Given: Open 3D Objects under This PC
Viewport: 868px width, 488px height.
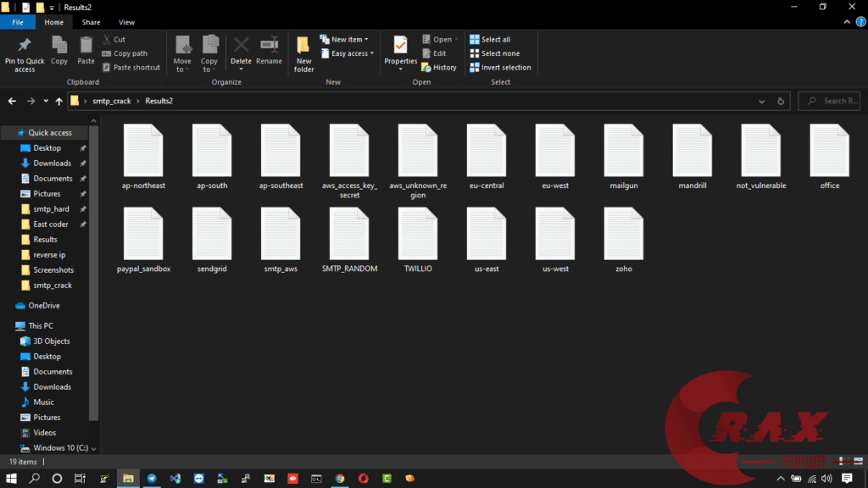Looking at the screenshot, I should [x=51, y=341].
